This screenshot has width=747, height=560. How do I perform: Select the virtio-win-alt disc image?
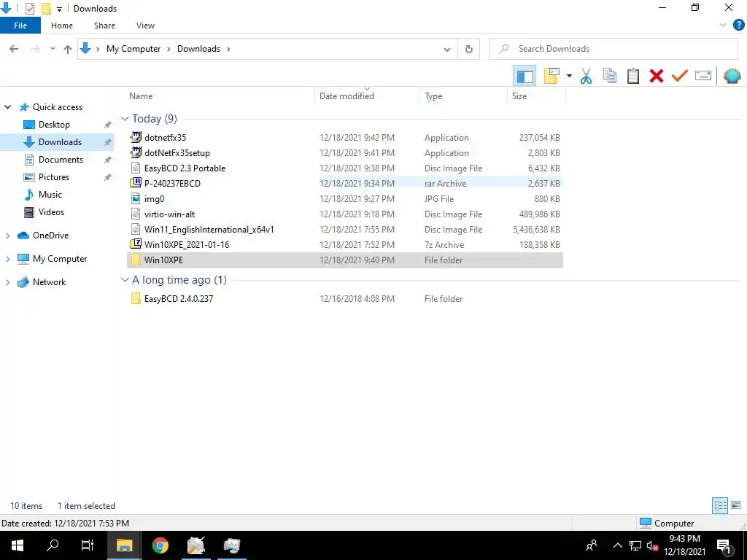(345, 214)
